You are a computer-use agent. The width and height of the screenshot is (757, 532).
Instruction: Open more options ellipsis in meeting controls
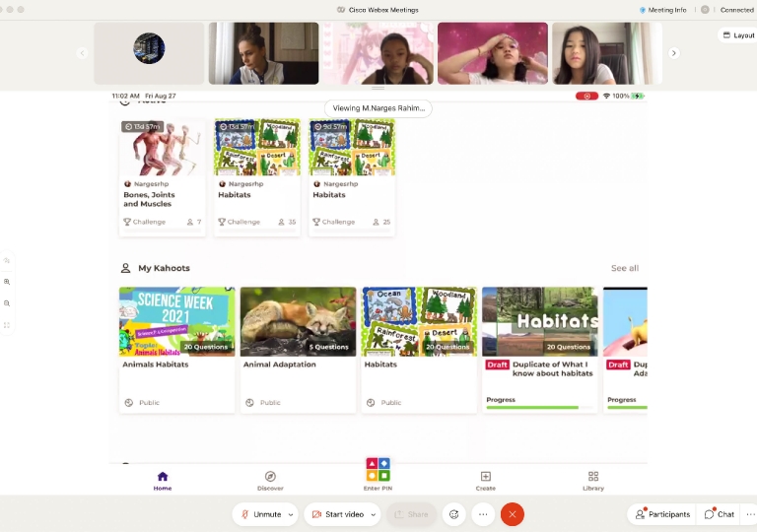pyautogui.click(x=483, y=514)
